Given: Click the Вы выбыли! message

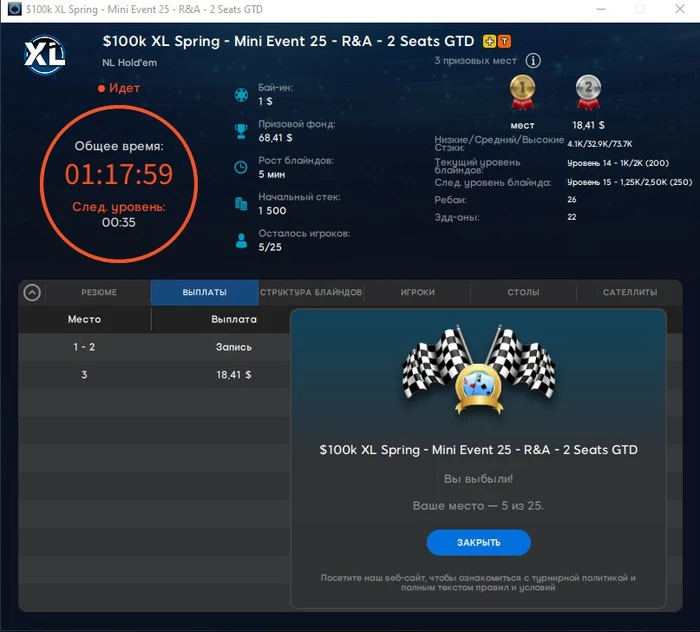Looking at the screenshot, I should point(478,479).
